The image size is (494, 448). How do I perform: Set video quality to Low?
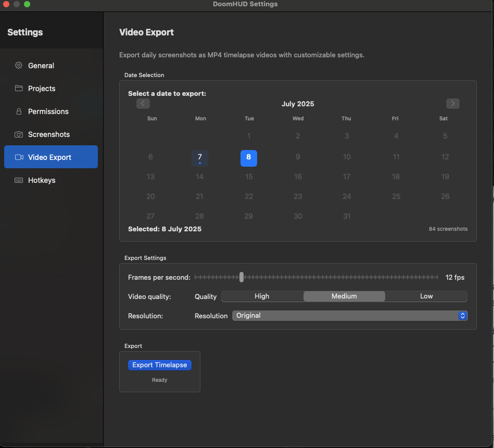pos(426,296)
